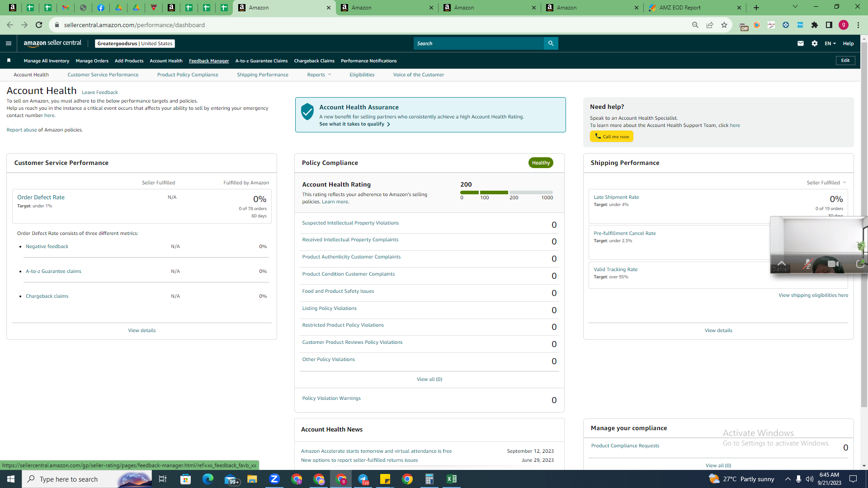Unmute the microphone in the video overlay

(807, 264)
